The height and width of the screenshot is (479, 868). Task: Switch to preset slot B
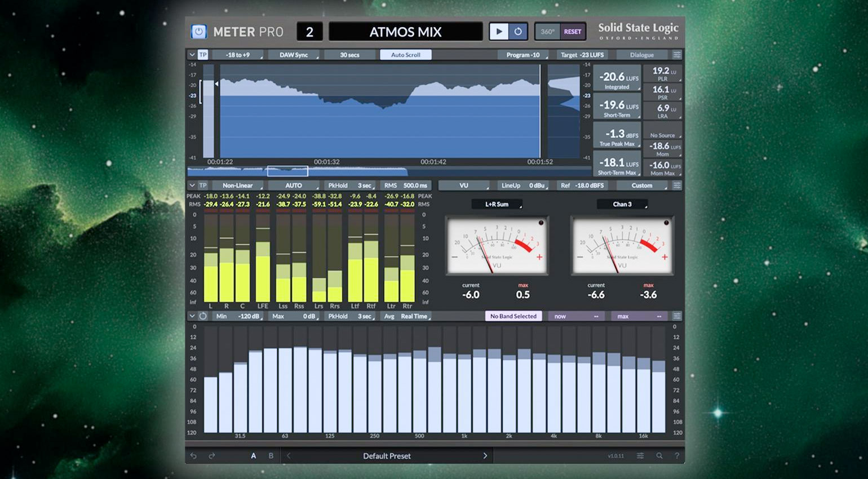(271, 455)
